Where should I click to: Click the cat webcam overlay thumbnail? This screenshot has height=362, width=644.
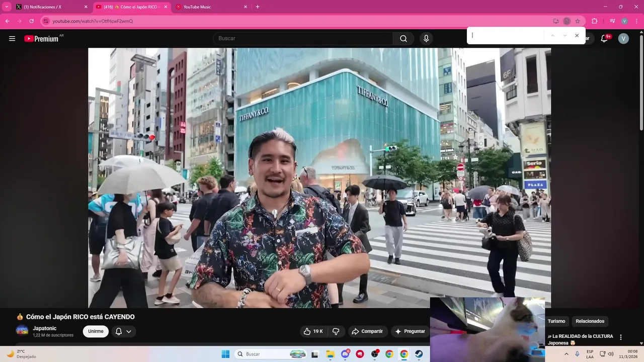pyautogui.click(x=488, y=329)
